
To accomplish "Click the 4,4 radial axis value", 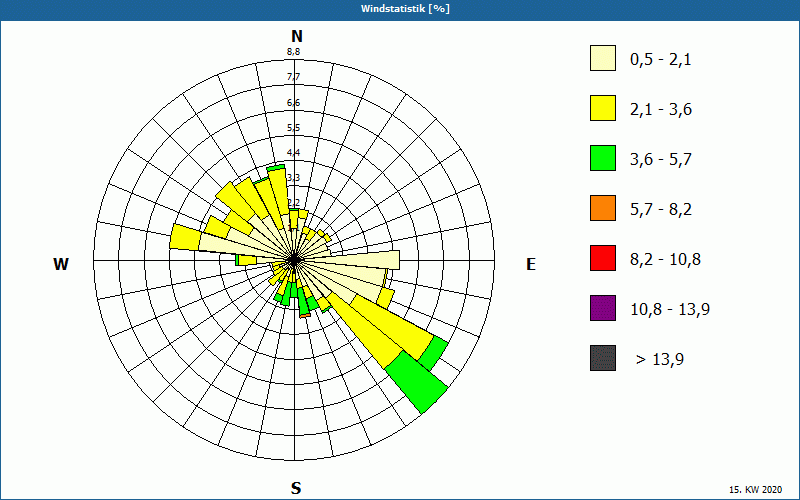I will tap(293, 153).
